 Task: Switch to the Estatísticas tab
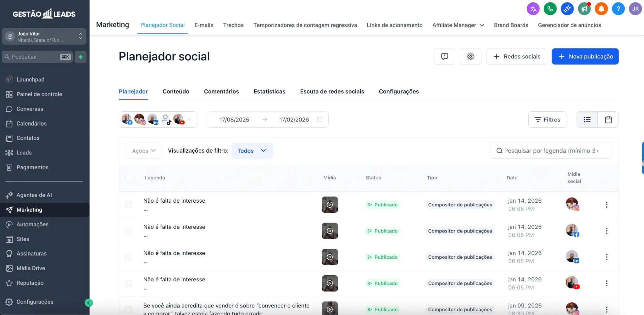point(269,92)
